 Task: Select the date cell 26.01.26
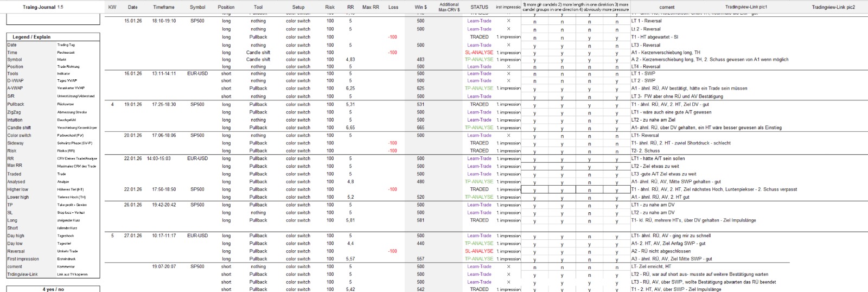(x=133, y=205)
